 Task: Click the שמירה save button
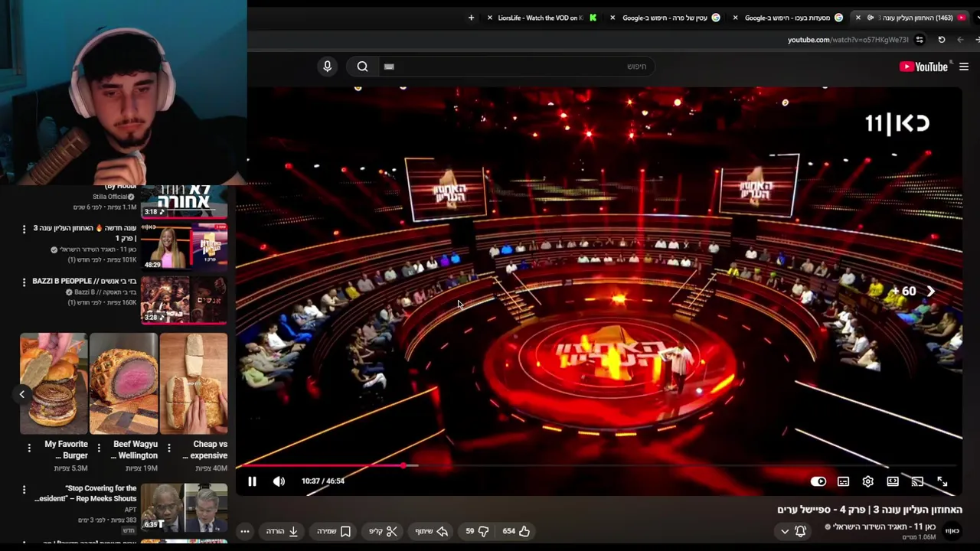pyautogui.click(x=335, y=531)
